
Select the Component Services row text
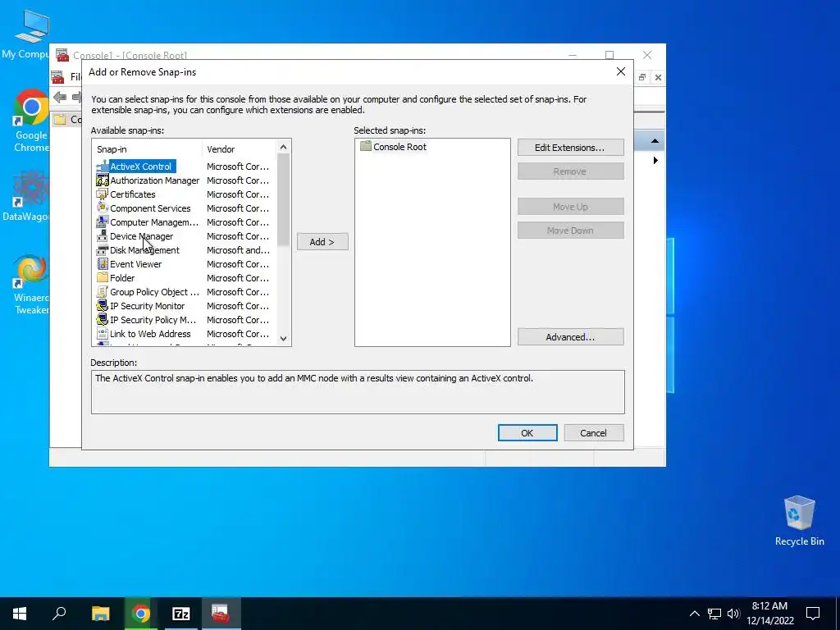[x=150, y=208]
